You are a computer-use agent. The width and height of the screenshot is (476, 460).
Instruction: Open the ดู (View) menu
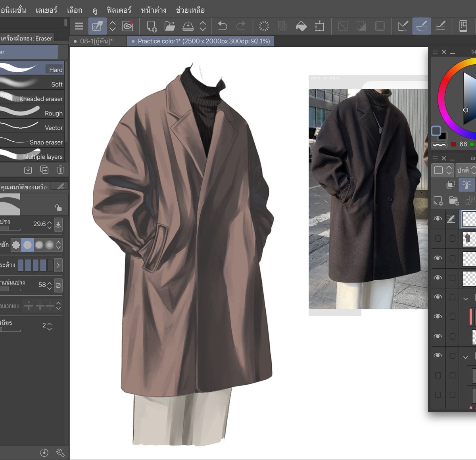[x=95, y=10]
